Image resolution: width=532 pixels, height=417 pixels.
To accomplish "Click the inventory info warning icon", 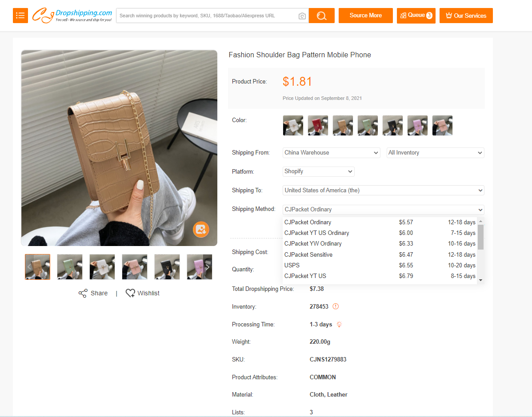I will (x=336, y=306).
